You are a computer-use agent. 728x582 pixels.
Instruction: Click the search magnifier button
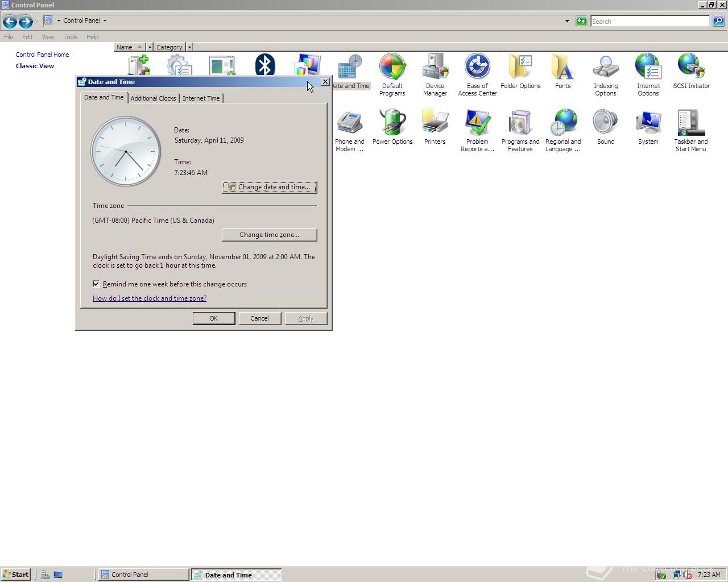(x=718, y=21)
